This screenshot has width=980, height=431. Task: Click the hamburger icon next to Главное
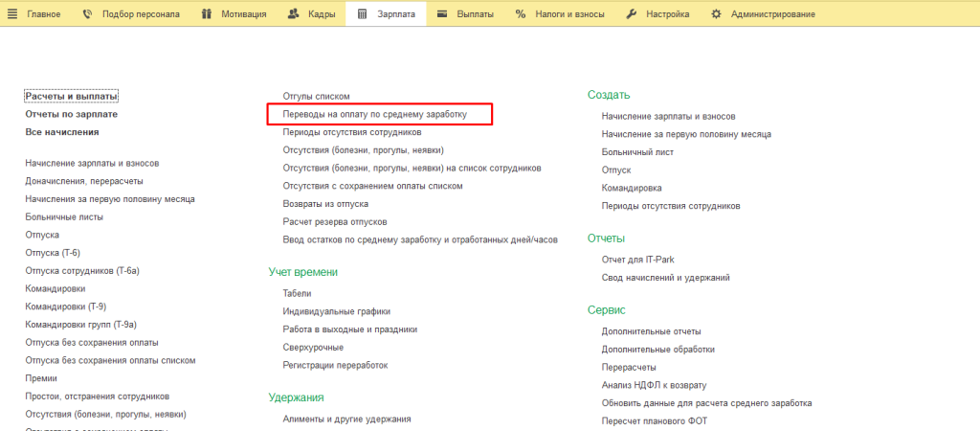click(x=14, y=14)
